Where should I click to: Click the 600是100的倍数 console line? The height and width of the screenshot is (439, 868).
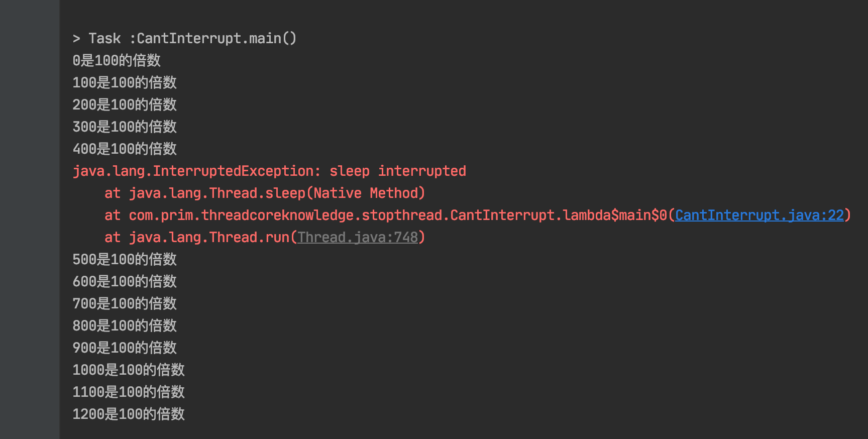pos(125,282)
